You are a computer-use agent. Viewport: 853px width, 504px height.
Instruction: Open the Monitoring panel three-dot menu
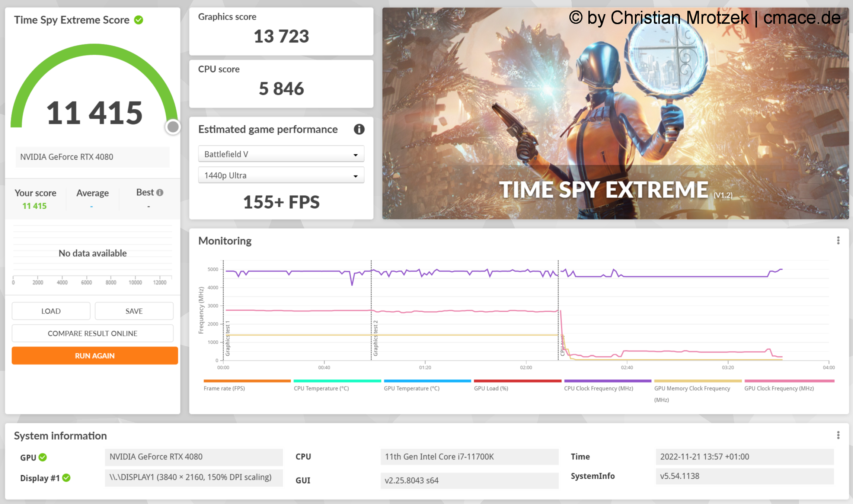(838, 241)
